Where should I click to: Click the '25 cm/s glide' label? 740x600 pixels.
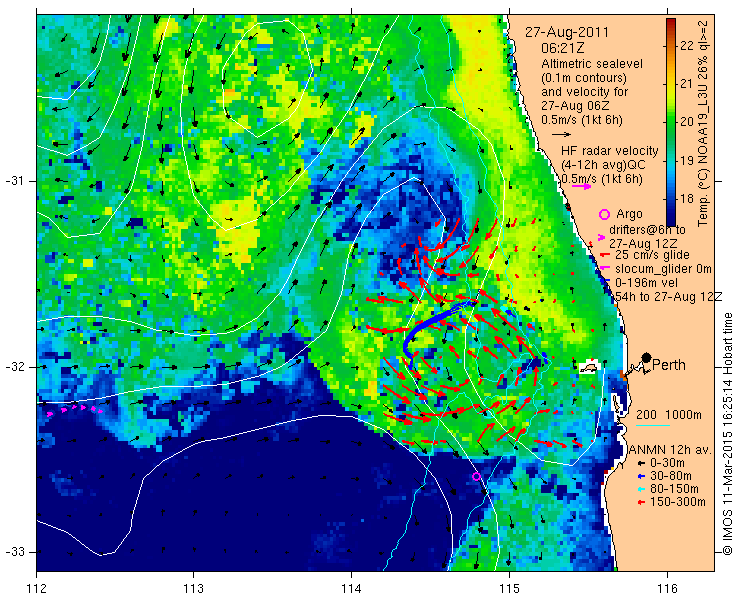pos(653,255)
